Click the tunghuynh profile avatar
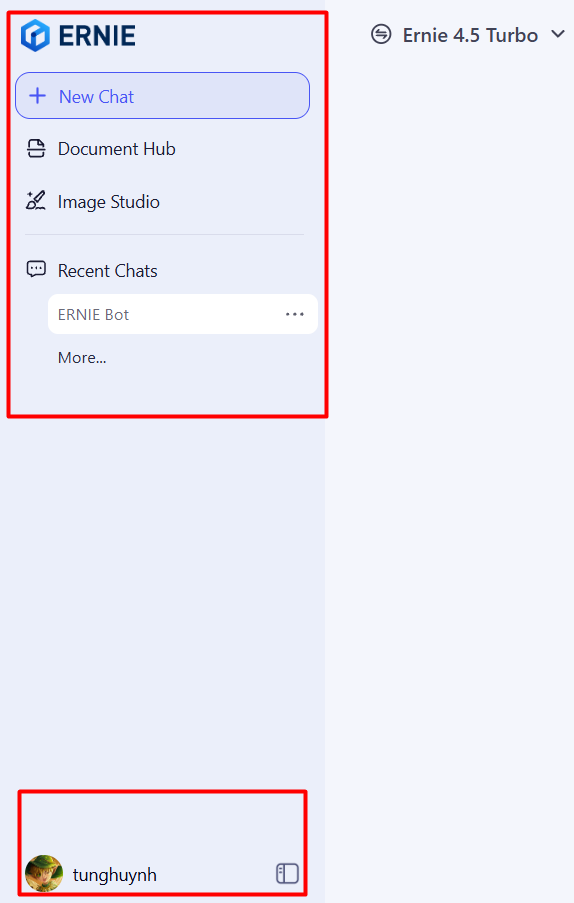 (44, 874)
